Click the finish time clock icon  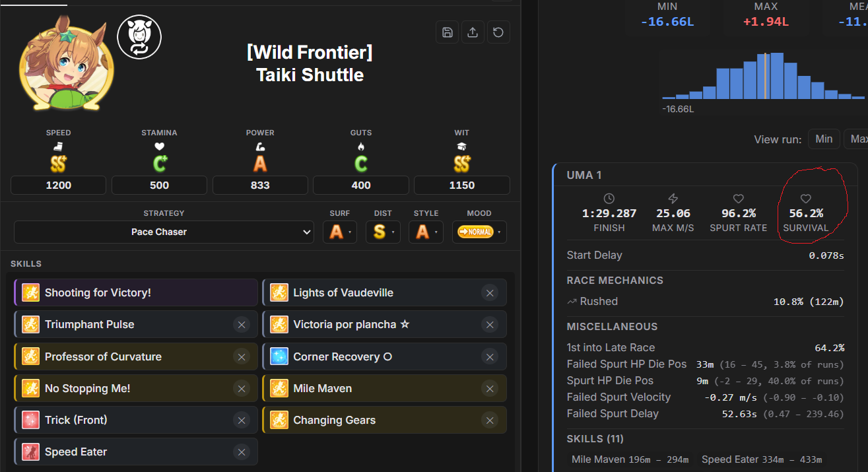(609, 199)
